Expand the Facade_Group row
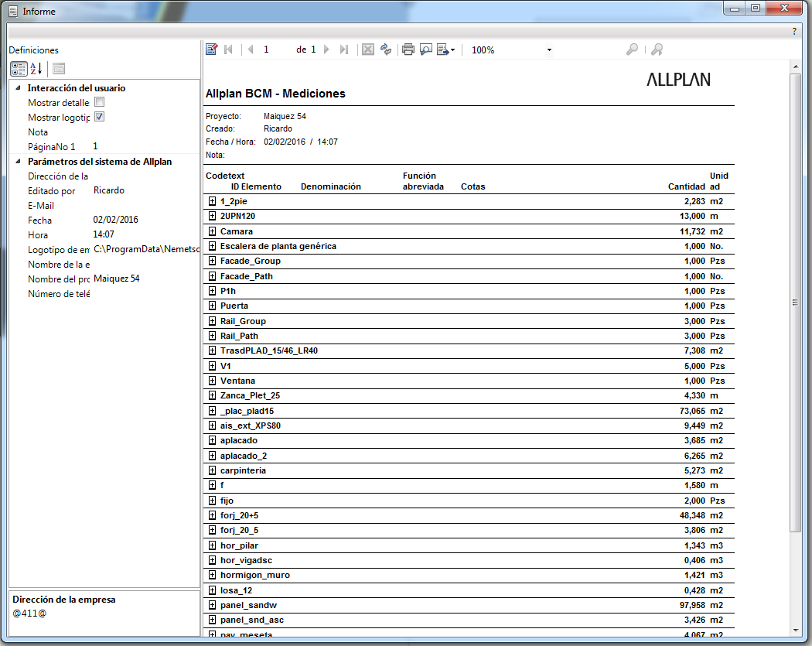 click(x=212, y=261)
